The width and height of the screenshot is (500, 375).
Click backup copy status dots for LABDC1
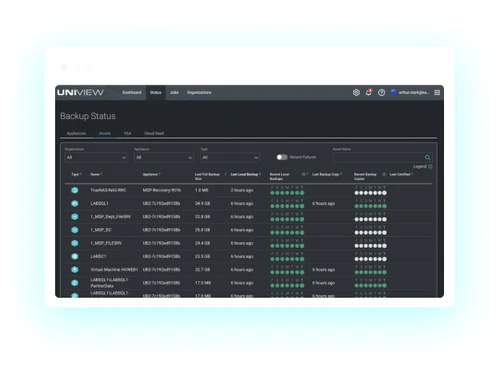[371, 259]
